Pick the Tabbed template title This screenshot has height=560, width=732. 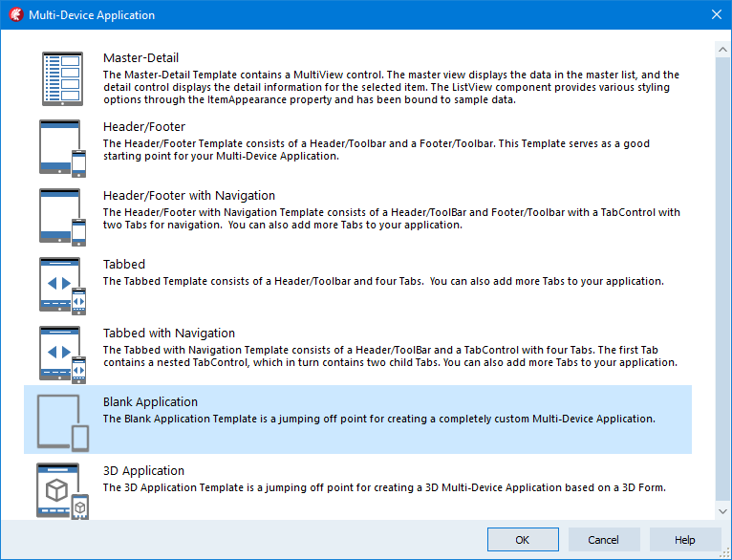124,264
